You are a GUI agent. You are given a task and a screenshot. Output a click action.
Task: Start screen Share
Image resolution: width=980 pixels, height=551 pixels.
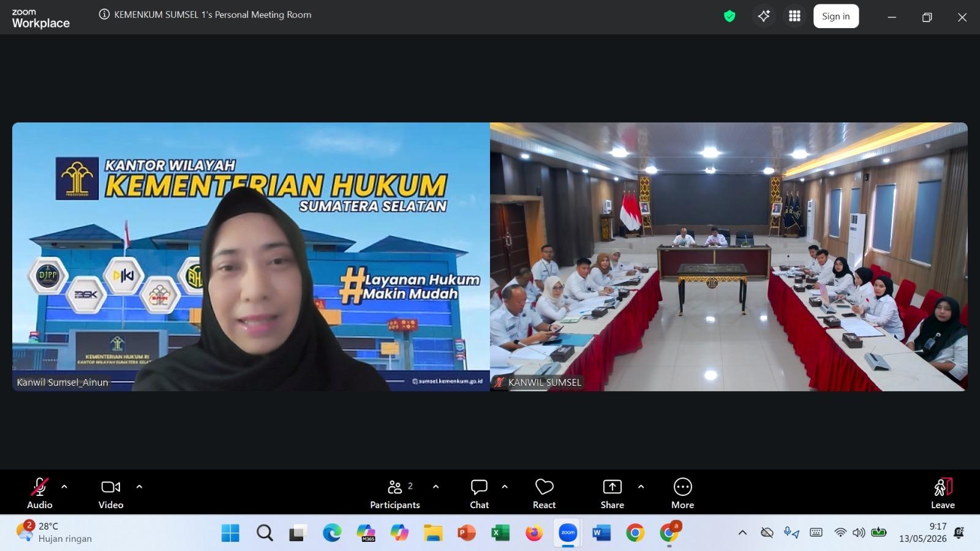click(x=612, y=493)
